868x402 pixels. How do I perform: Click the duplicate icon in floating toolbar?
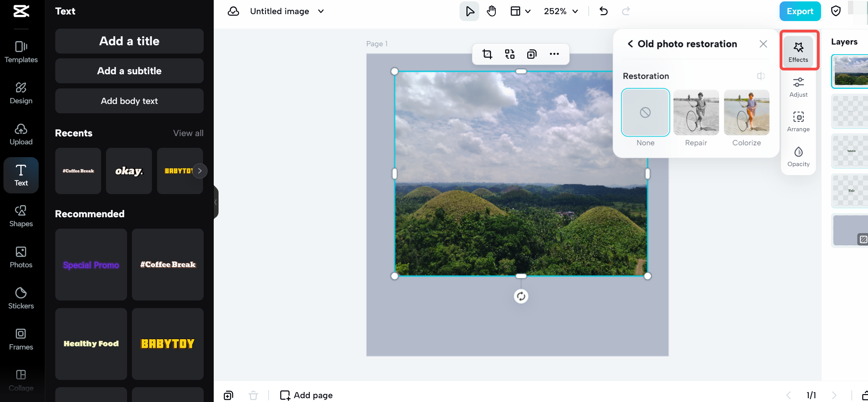point(532,54)
